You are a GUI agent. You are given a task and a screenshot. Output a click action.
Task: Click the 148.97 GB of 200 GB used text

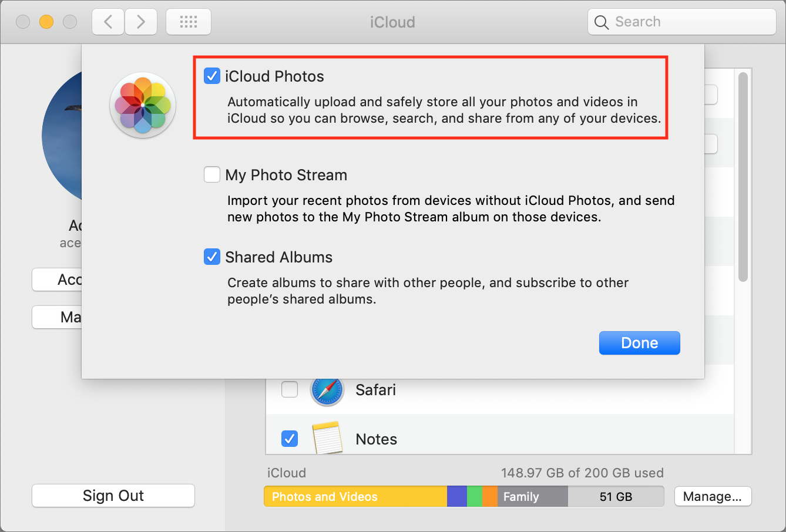582,473
